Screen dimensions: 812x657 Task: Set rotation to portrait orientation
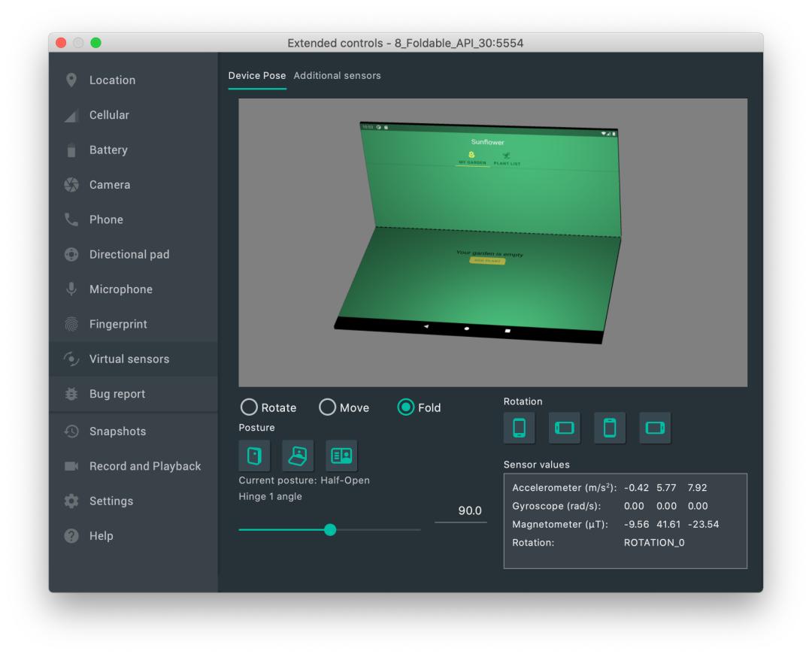(x=519, y=428)
